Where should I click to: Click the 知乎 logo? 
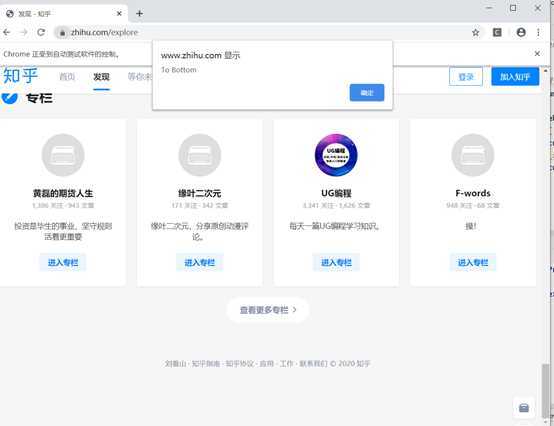point(20,76)
